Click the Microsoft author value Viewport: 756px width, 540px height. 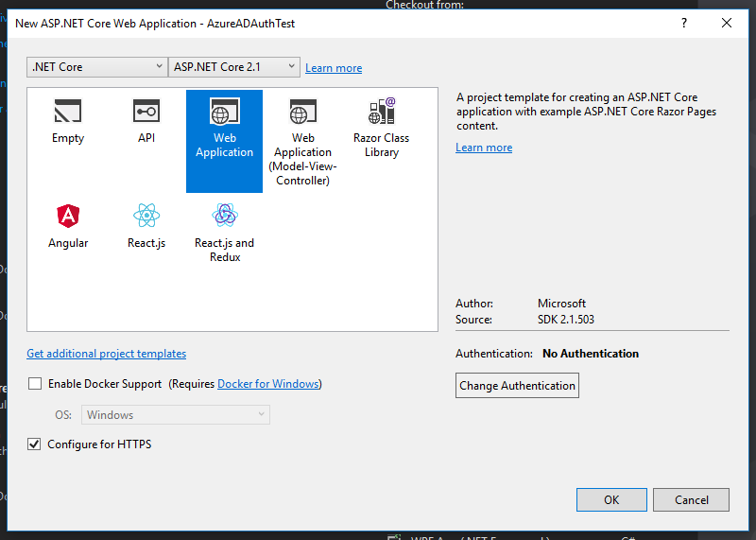[561, 303]
